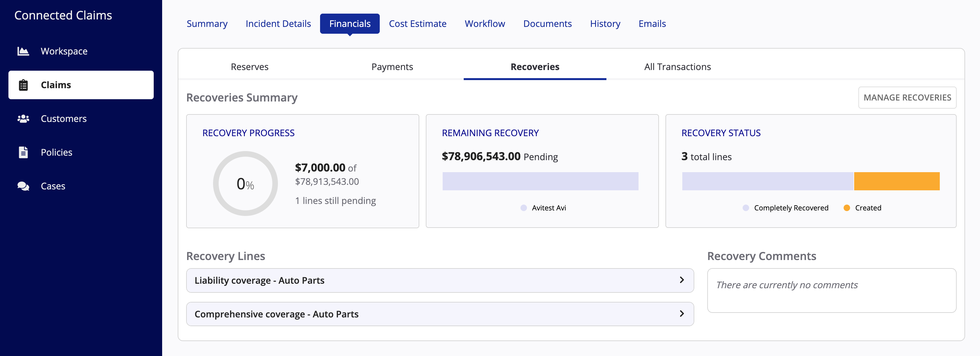Click the 0% recovery progress ring

pos(245,184)
